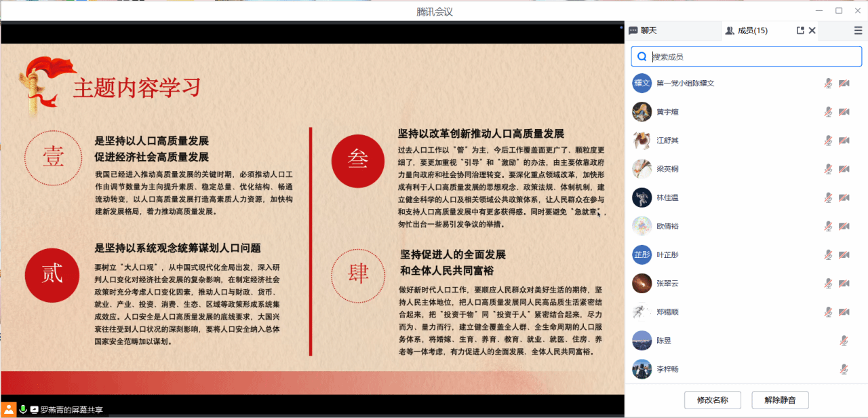Click the magnifier icon in member search box
This screenshot has height=418, width=868.
point(642,57)
